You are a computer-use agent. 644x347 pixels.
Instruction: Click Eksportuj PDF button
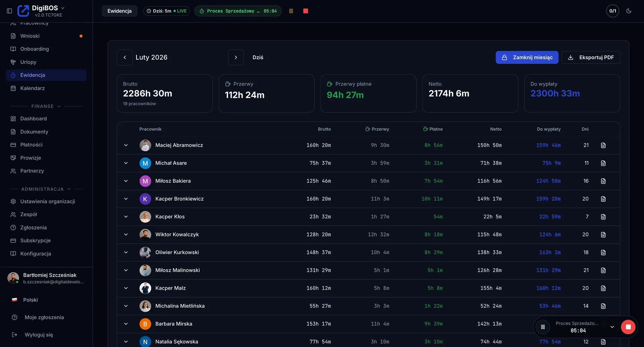coord(591,58)
